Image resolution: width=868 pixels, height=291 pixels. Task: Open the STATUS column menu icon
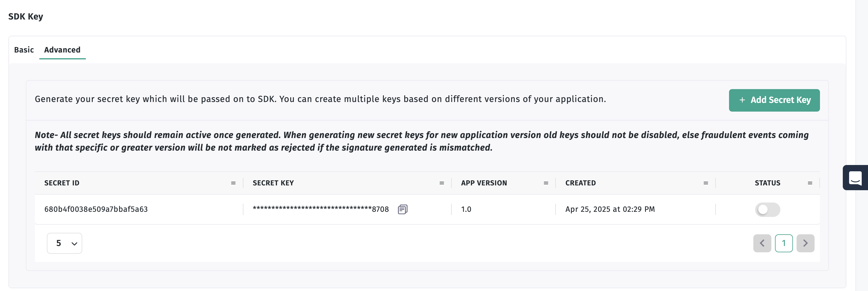[810, 183]
